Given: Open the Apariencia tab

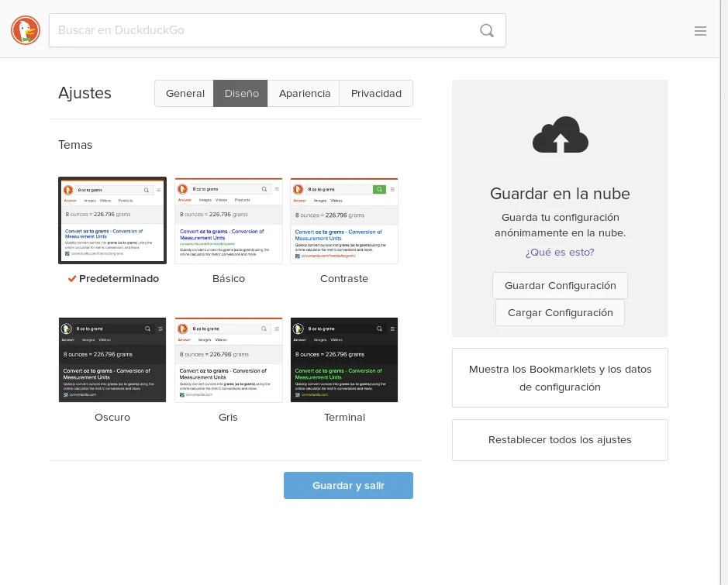Looking at the screenshot, I should pos(304,94).
